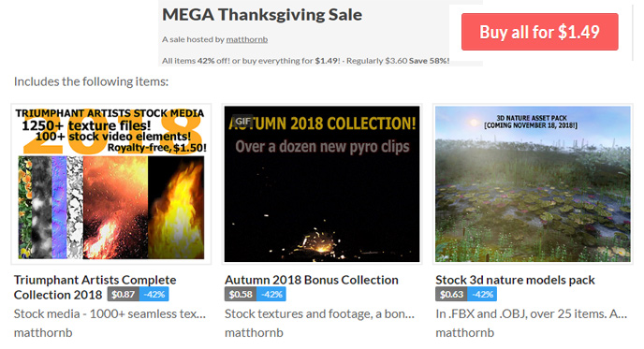The image size is (644, 349).
Task: Open the Autumn 2018 Collection GIF thumbnail
Action: pos(322,184)
